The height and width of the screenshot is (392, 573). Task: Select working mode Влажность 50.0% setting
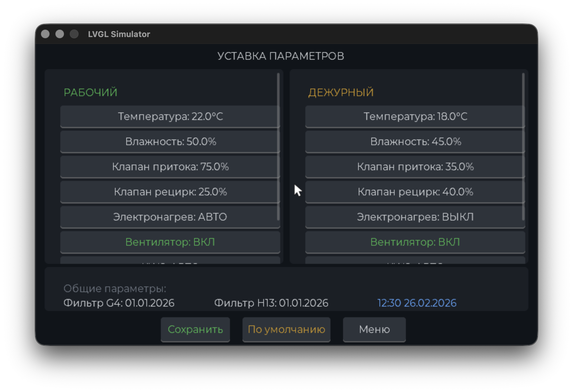170,142
